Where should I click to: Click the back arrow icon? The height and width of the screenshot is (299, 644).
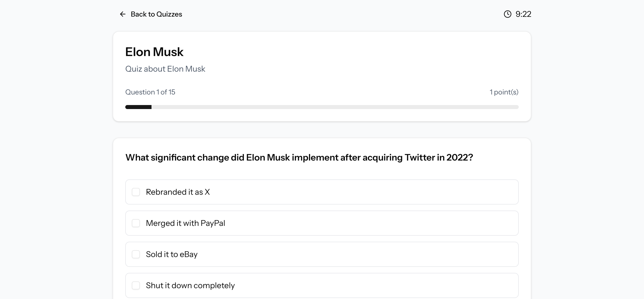[123, 14]
